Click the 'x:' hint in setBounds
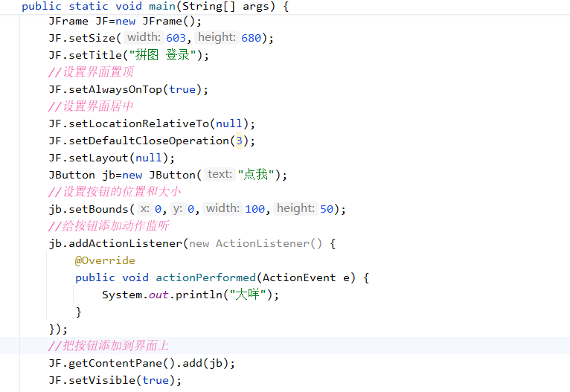This screenshot has width=570, height=392. (144, 208)
